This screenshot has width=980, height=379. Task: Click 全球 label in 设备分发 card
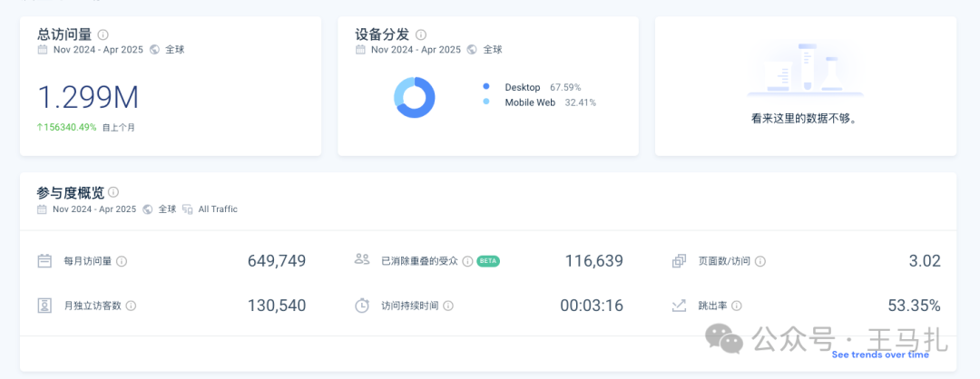tap(493, 49)
